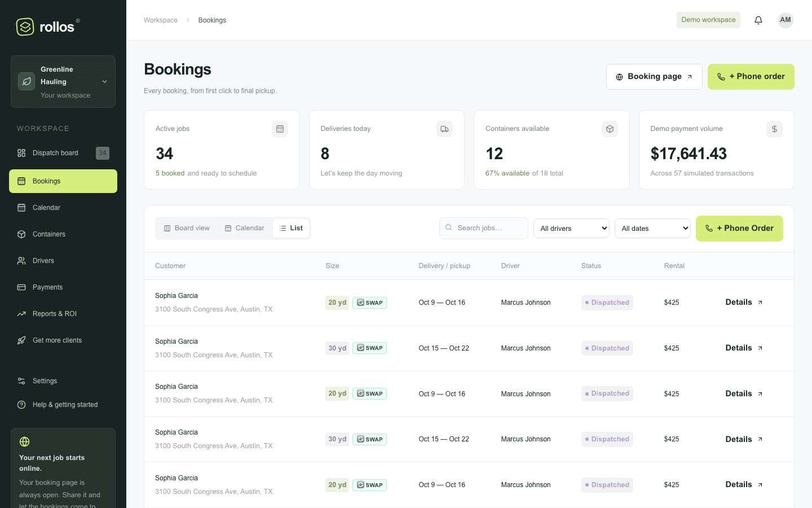Open notifications bell
Viewport: 812px width, 508px height.
click(x=758, y=20)
